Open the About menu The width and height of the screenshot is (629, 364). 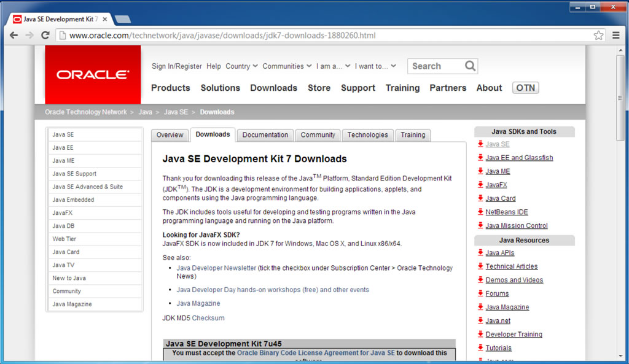pyautogui.click(x=489, y=88)
